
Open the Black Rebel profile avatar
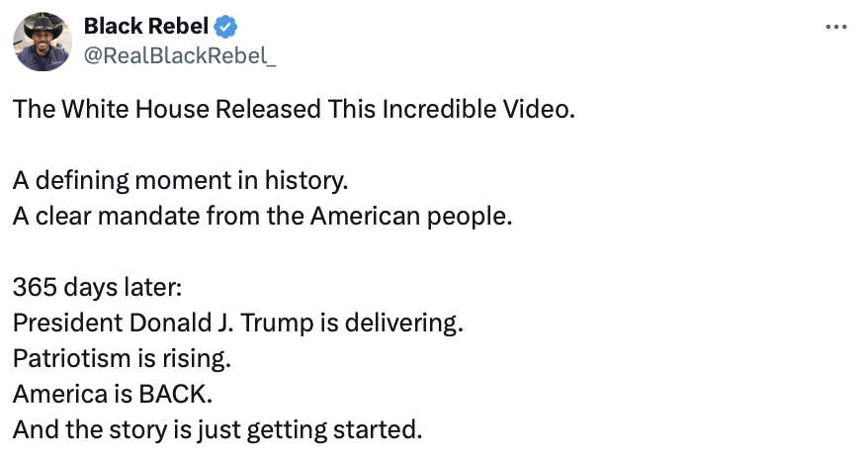(43, 42)
